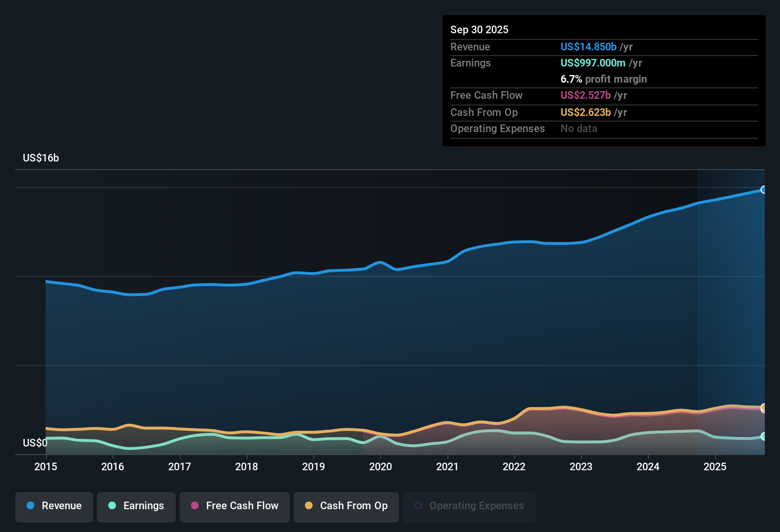The width and height of the screenshot is (780, 532).
Task: Click the Cash From Op endpoint marker
Action: [764, 408]
